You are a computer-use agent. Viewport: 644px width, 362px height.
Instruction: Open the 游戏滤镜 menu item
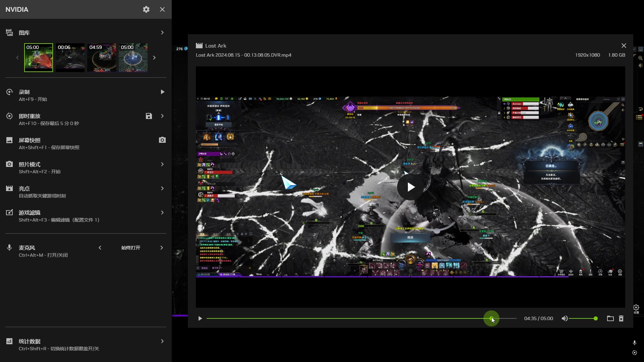pyautogui.click(x=86, y=216)
